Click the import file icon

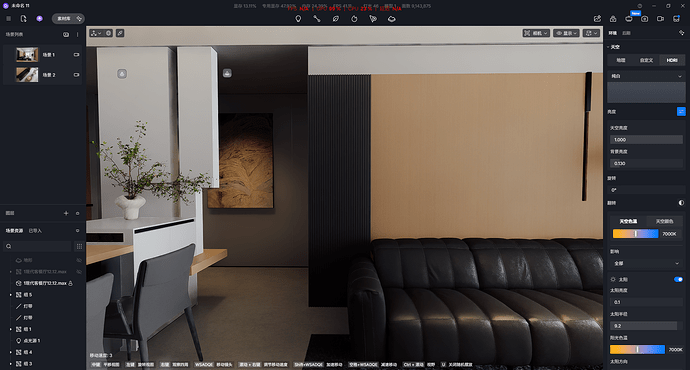pyautogui.click(x=23, y=18)
